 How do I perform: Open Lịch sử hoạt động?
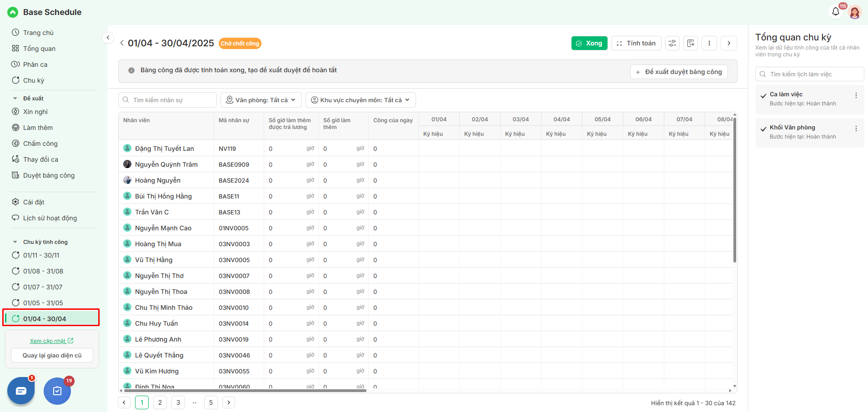(x=50, y=218)
